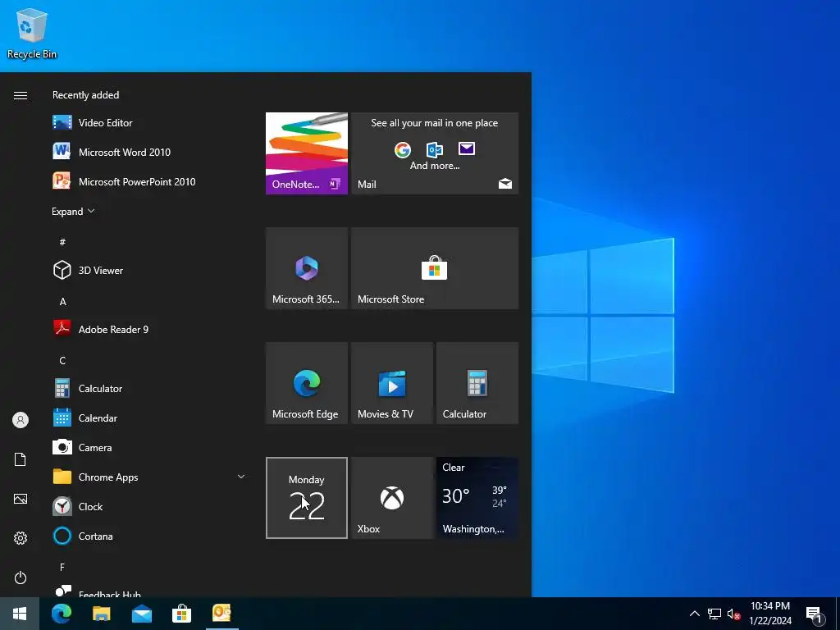Jump to the letter # section header

pyautogui.click(x=62, y=242)
